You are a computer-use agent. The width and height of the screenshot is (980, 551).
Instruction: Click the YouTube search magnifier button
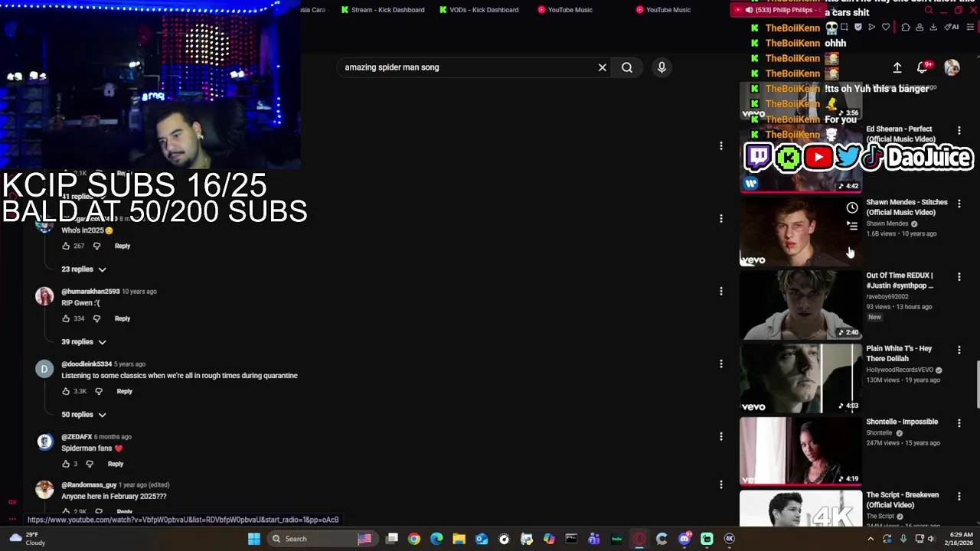click(627, 67)
